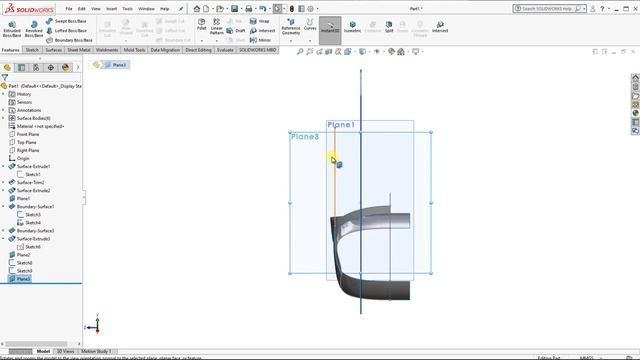Open the DisplayManager tab
The width and height of the screenshot is (640, 360).
coord(65,67)
